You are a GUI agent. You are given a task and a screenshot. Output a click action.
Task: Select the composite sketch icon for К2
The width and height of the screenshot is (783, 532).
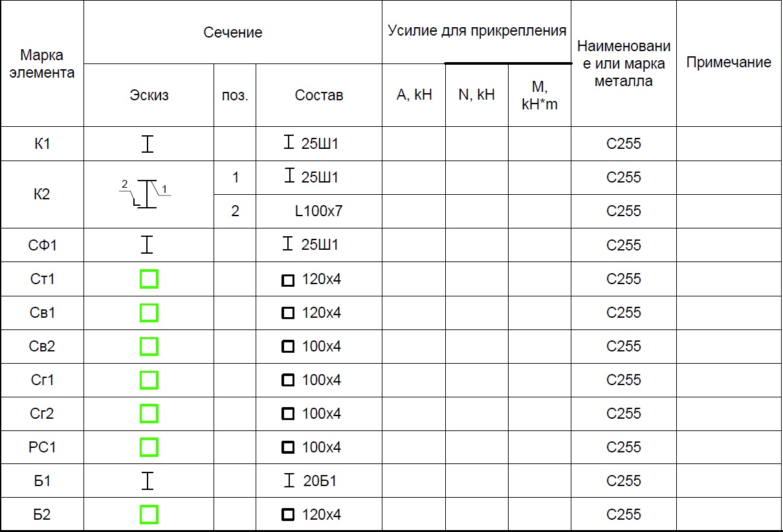point(147,194)
